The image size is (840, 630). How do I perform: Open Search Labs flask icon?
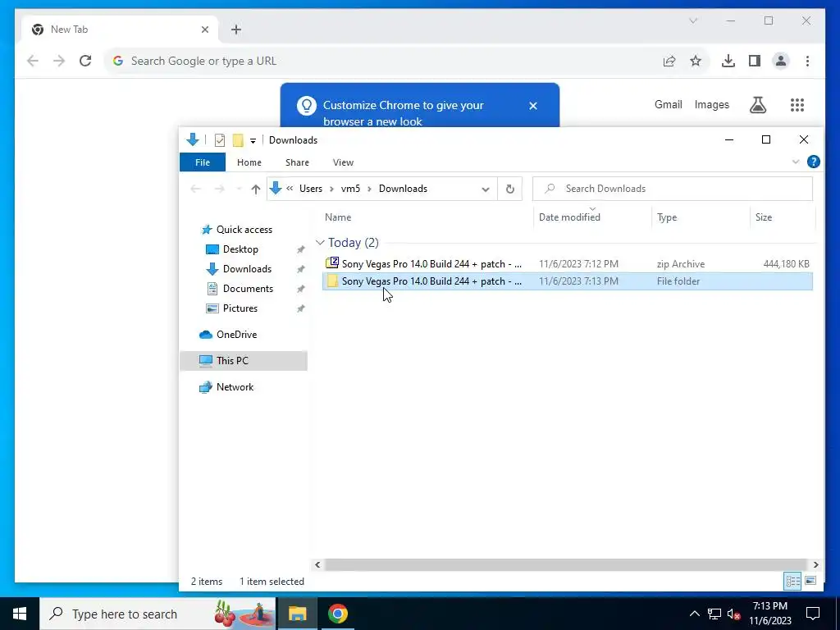click(757, 104)
